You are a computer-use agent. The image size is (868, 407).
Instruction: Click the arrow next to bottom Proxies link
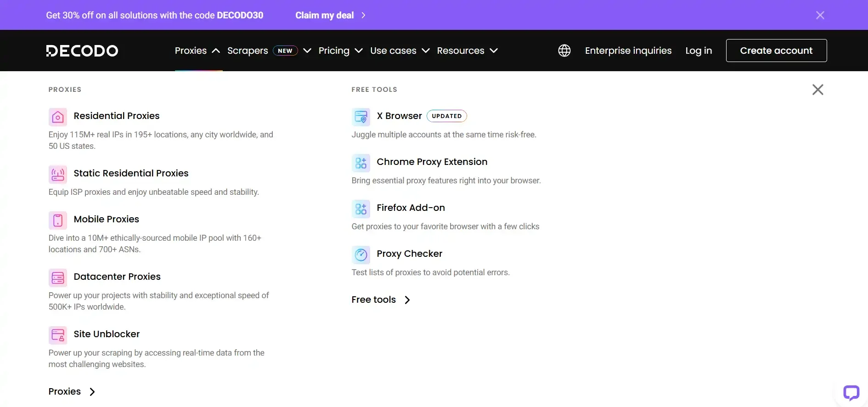tap(92, 392)
